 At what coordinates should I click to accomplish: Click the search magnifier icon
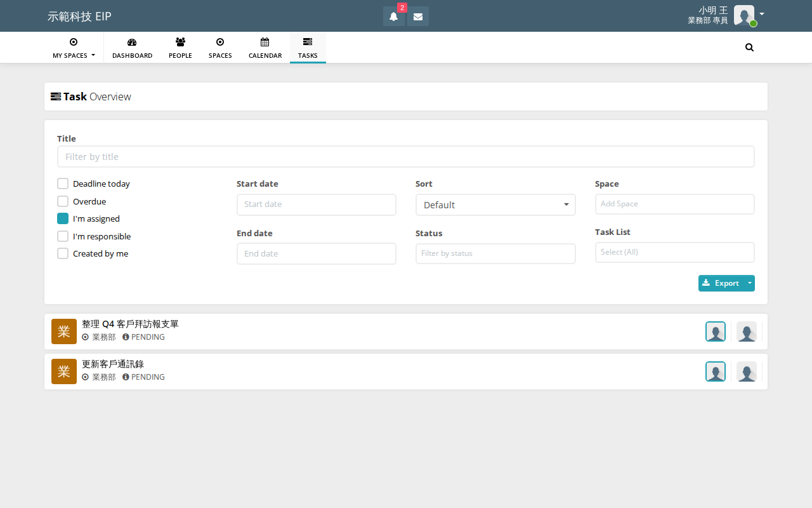749,48
